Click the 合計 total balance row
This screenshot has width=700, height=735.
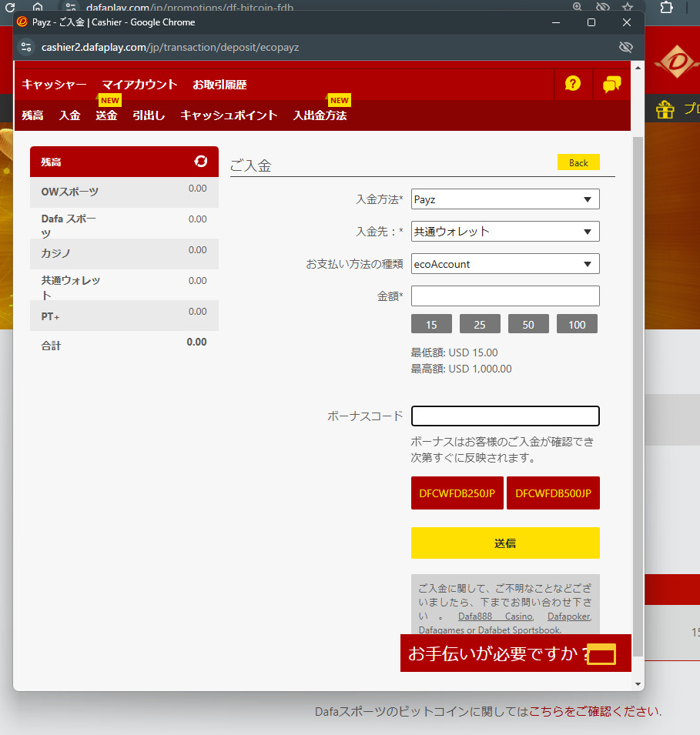pos(124,345)
